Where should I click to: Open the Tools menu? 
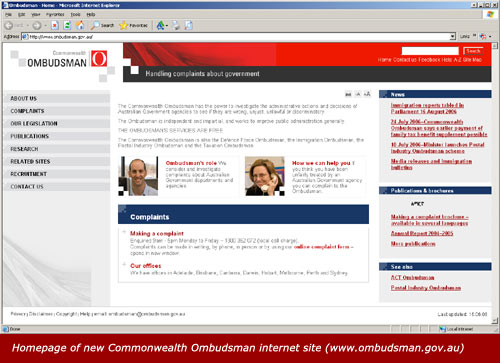click(x=76, y=14)
